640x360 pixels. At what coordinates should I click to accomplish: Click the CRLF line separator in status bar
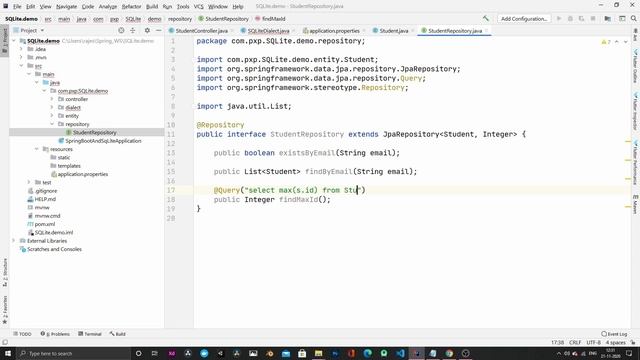(575, 342)
